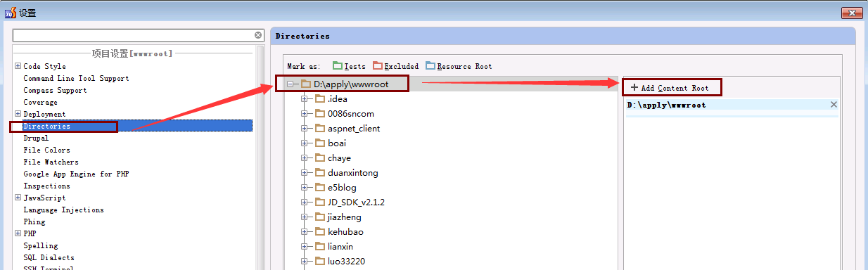This screenshot has width=868, height=270.
Task: Expand the PHP settings node
Action: (18, 233)
